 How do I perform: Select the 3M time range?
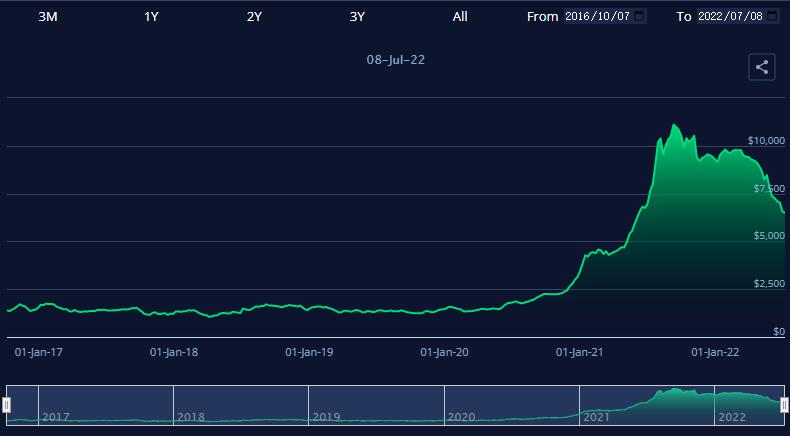pyautogui.click(x=47, y=17)
